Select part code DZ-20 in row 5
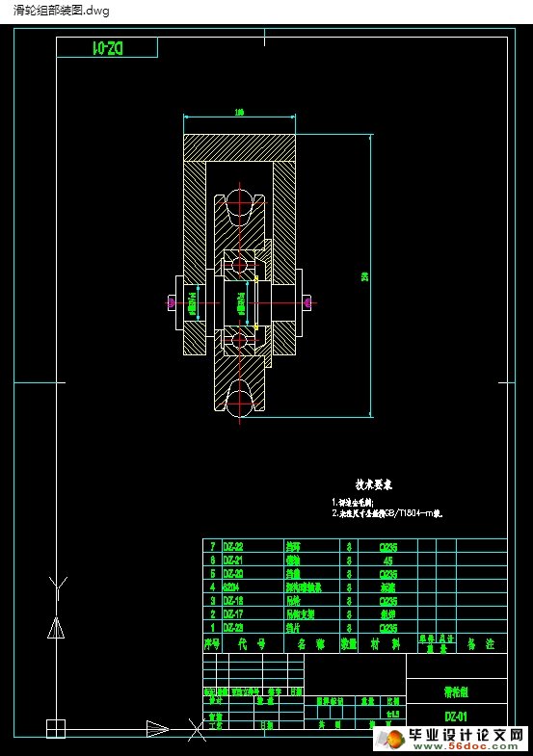This screenshot has height=756, width=533. pyautogui.click(x=233, y=574)
